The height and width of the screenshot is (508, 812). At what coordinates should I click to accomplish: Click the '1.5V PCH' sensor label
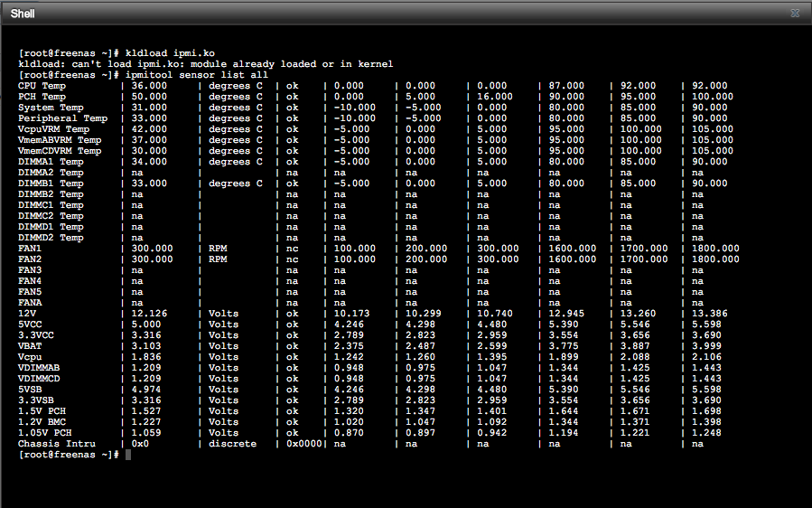[42, 412]
